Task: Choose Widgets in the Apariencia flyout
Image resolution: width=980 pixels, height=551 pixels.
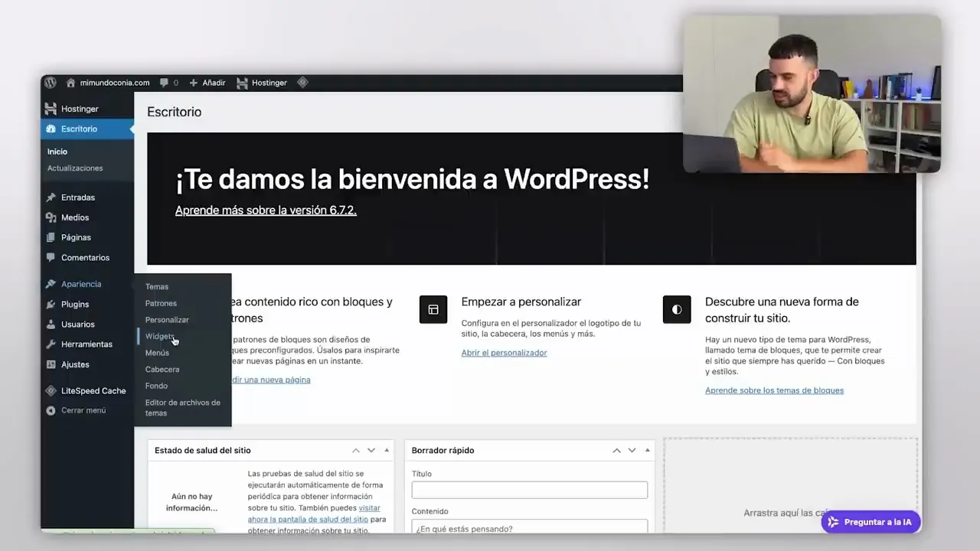Action: (160, 336)
